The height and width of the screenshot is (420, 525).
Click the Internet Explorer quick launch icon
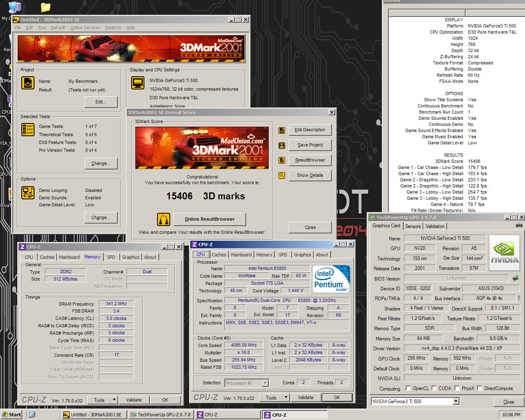32,415
